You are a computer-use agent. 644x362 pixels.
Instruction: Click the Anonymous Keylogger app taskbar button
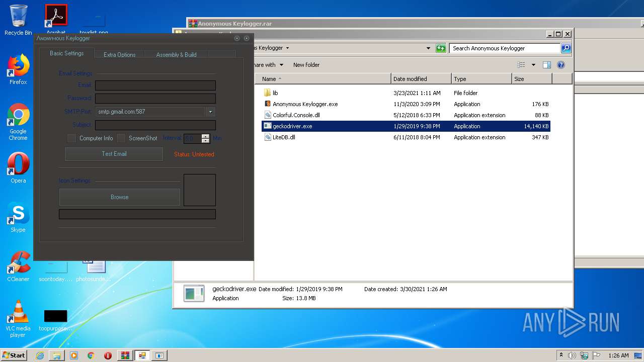point(142,355)
